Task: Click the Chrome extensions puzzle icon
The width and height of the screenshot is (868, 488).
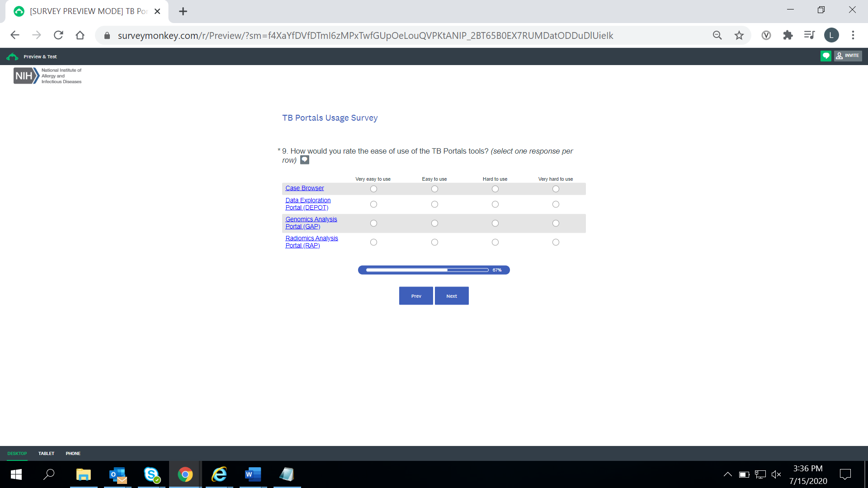Action: coord(788,35)
